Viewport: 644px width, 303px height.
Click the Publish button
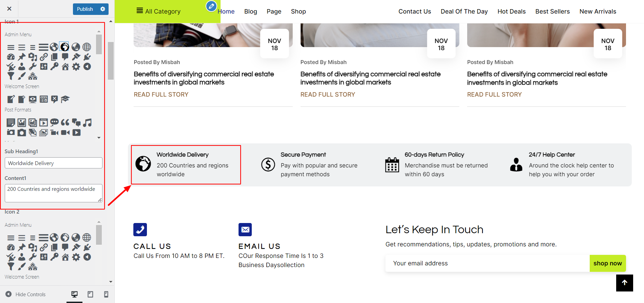(85, 9)
